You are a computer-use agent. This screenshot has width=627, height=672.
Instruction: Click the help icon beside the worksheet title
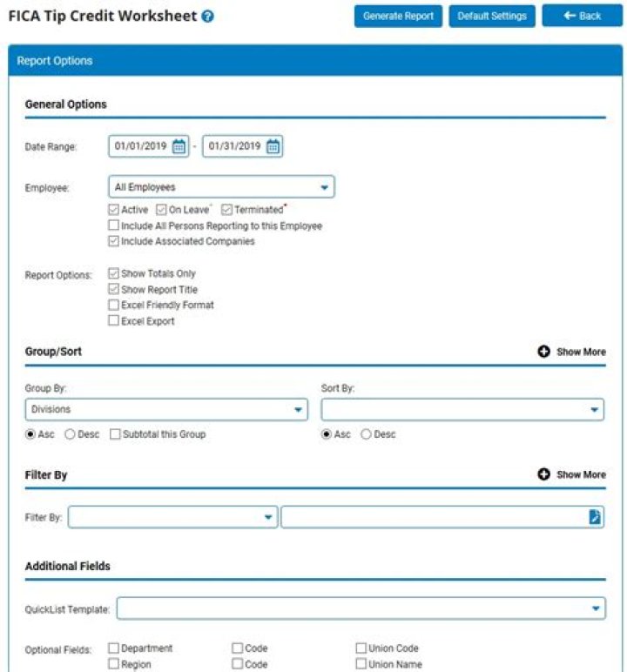(207, 17)
